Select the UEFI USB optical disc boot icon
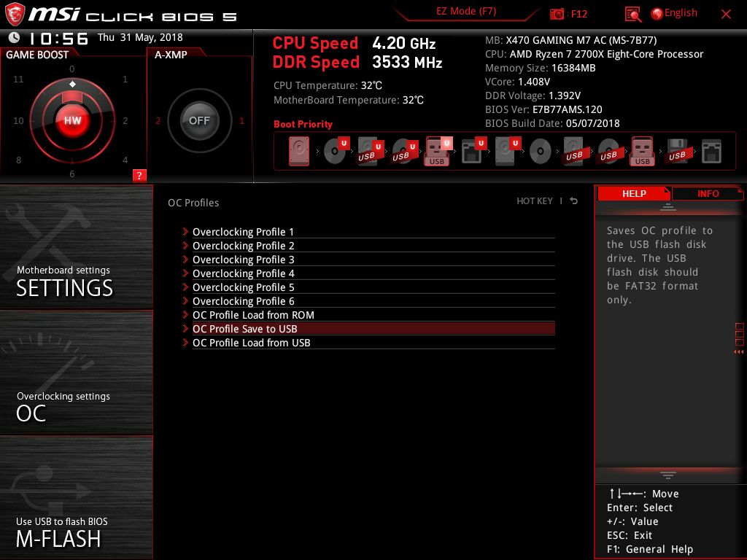Screen dimensions: 747x560 405,151
